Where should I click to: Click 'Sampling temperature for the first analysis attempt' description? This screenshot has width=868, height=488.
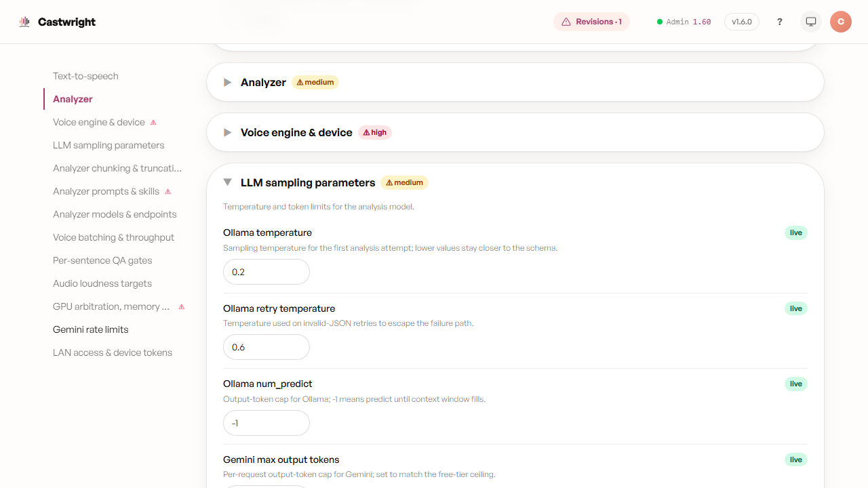click(x=390, y=248)
